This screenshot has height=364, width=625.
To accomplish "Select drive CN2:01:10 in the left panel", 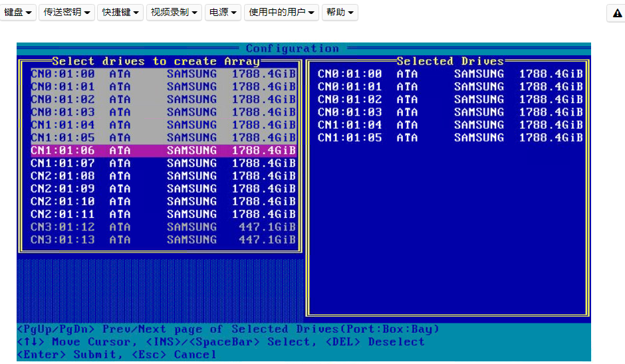I will [x=163, y=201].
